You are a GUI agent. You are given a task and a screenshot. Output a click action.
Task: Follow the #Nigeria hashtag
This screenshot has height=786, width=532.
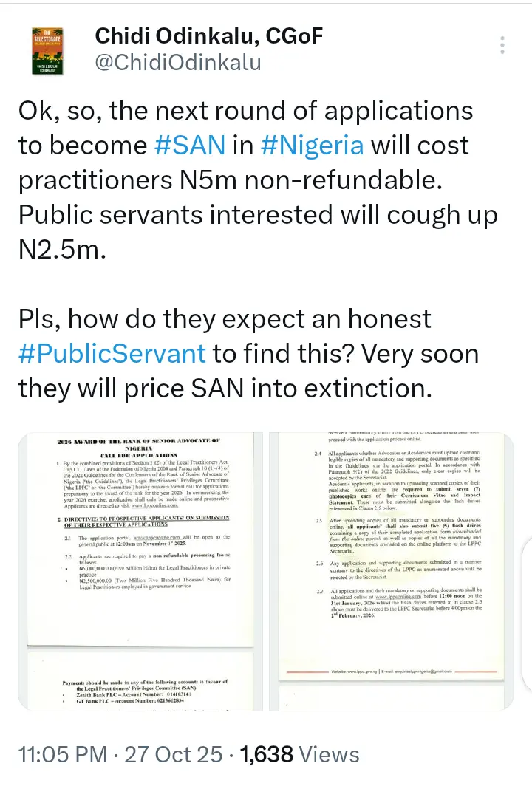point(313,144)
